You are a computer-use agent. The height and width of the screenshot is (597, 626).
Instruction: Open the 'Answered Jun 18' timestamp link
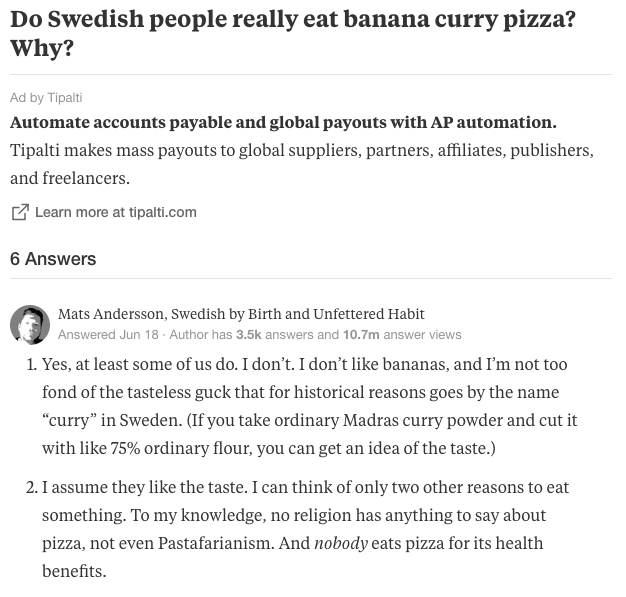tap(108, 335)
